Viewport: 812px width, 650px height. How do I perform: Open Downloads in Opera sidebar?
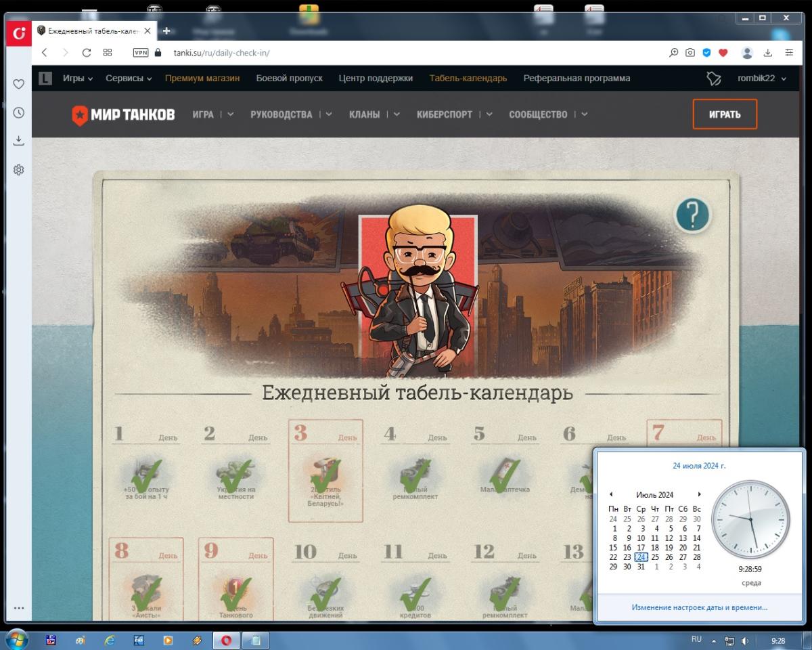pos(19,141)
